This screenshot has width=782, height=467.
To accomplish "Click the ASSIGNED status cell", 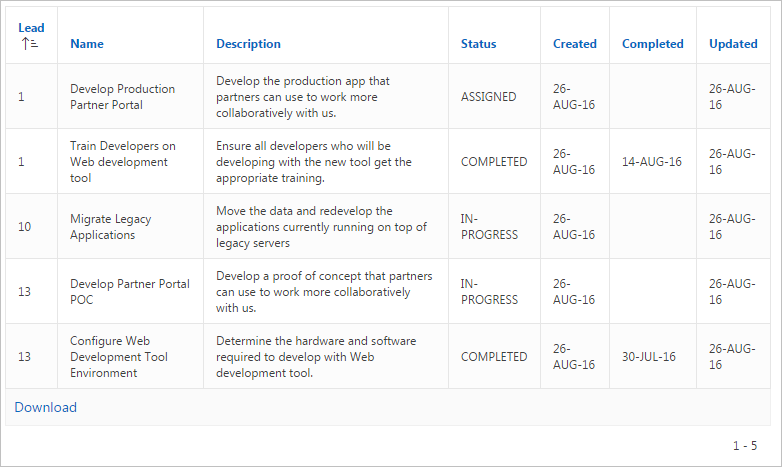I will tap(488, 97).
